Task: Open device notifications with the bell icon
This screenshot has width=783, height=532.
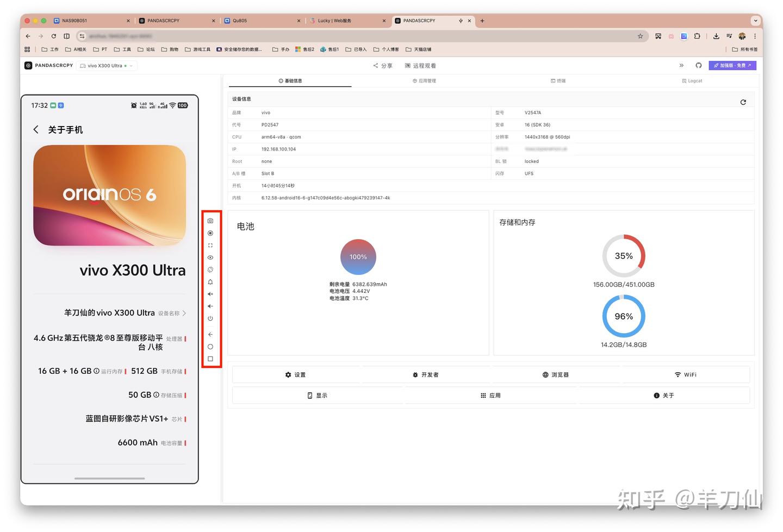Action: click(x=210, y=282)
